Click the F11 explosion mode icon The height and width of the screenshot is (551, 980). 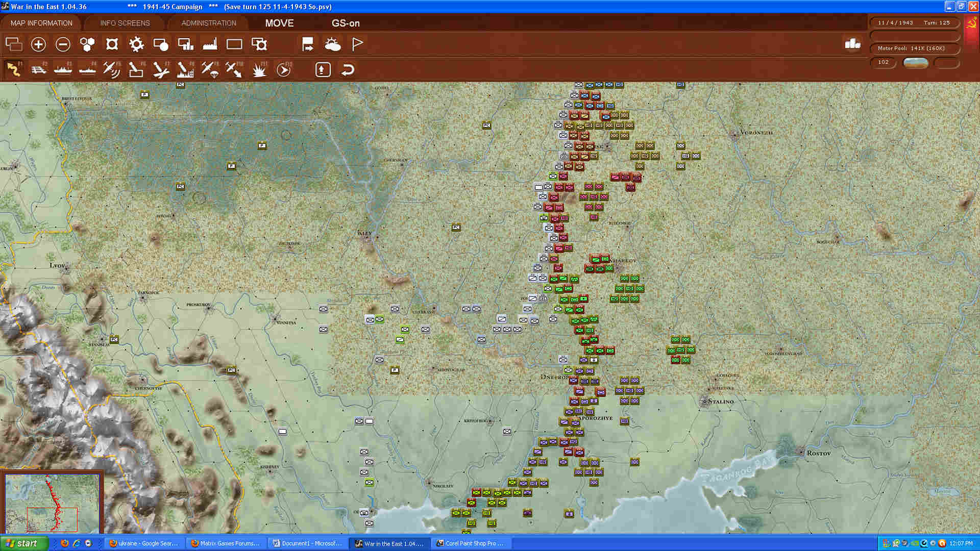(259, 69)
